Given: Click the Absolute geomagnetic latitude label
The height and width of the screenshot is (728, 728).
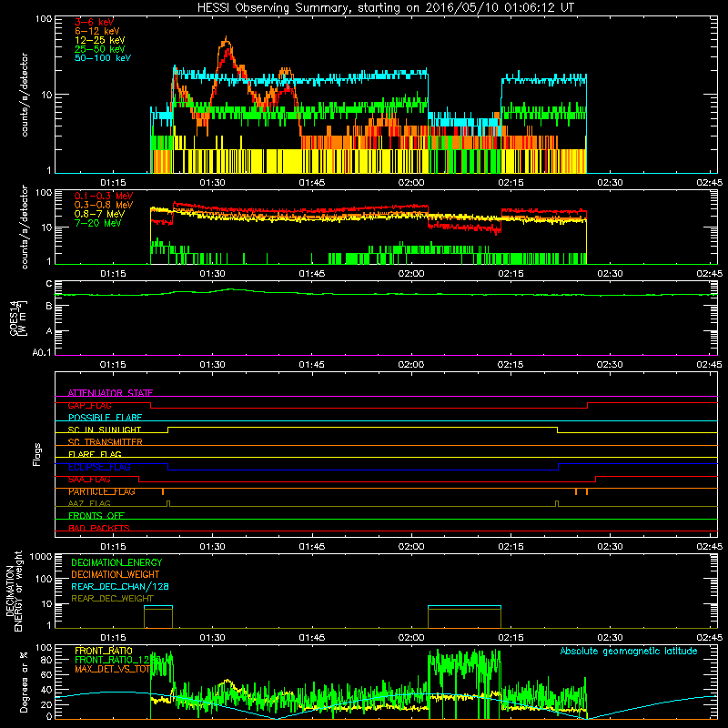Looking at the screenshot, I should tap(629, 651).
